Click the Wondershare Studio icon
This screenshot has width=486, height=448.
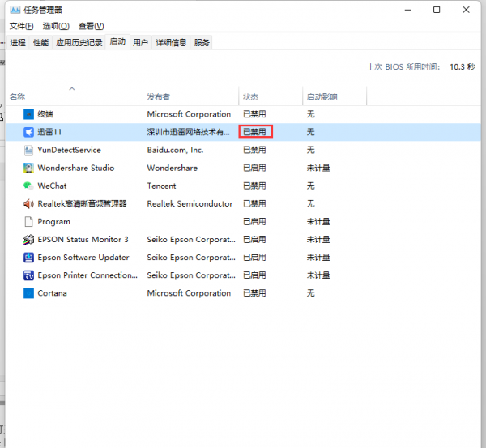click(28, 168)
